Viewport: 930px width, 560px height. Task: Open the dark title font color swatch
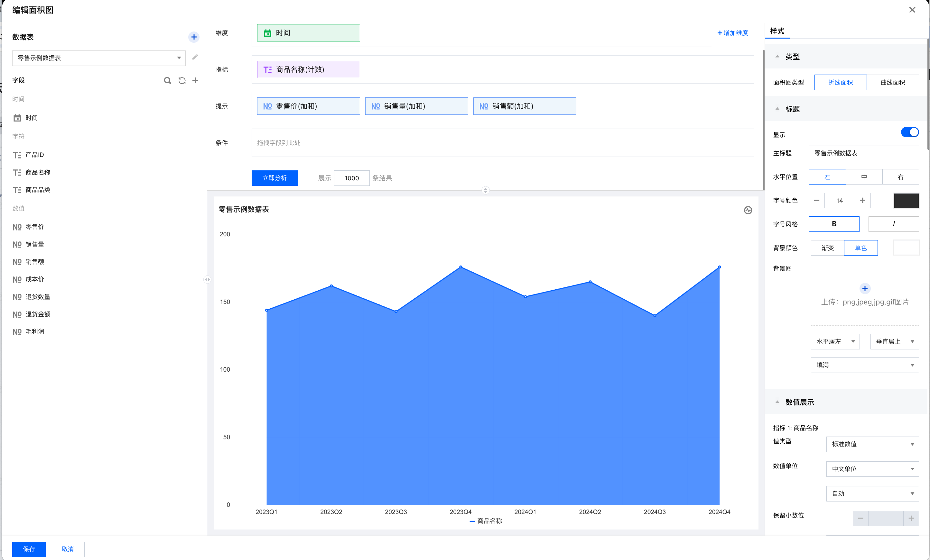pos(906,200)
